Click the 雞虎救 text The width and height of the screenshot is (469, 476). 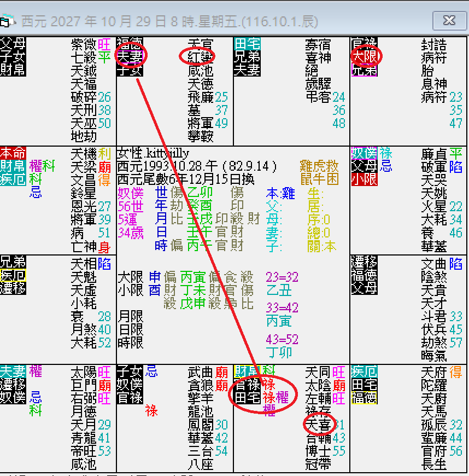319,166
